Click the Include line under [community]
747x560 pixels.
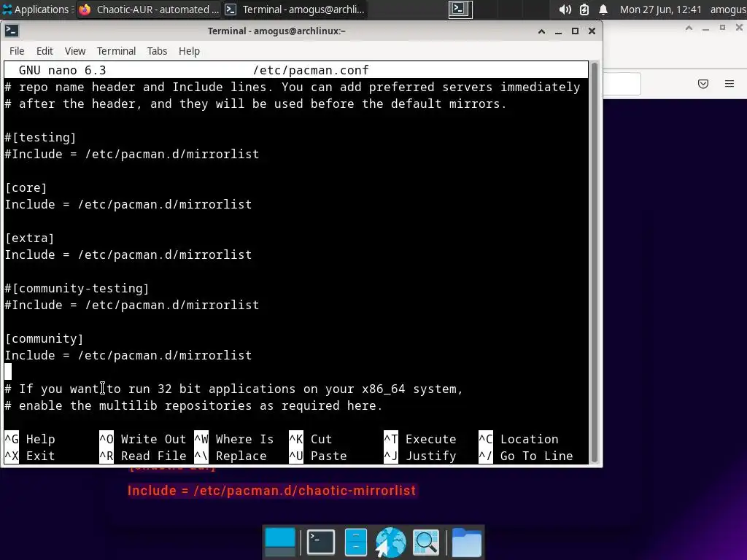click(x=128, y=355)
